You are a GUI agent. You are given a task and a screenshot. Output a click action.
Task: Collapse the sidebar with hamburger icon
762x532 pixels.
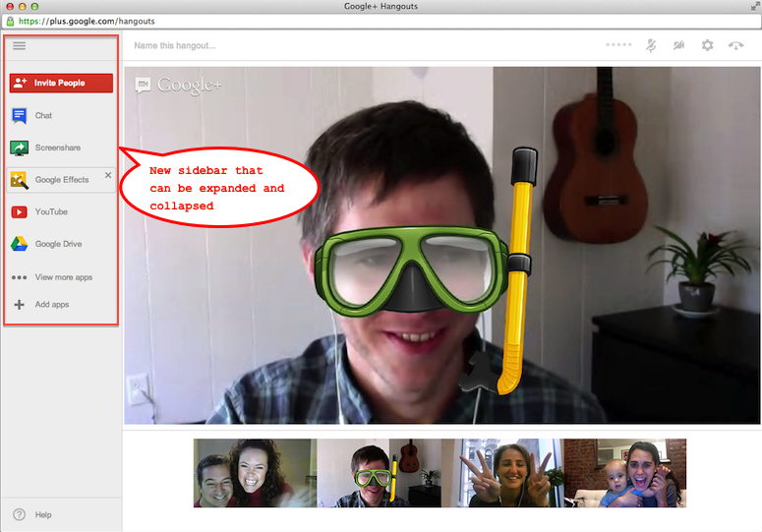19,45
